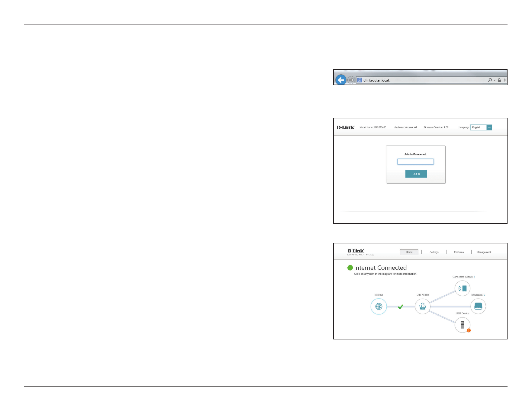Click the Hardware Version: A1 text
The image size is (532, 411).
(x=405, y=127)
